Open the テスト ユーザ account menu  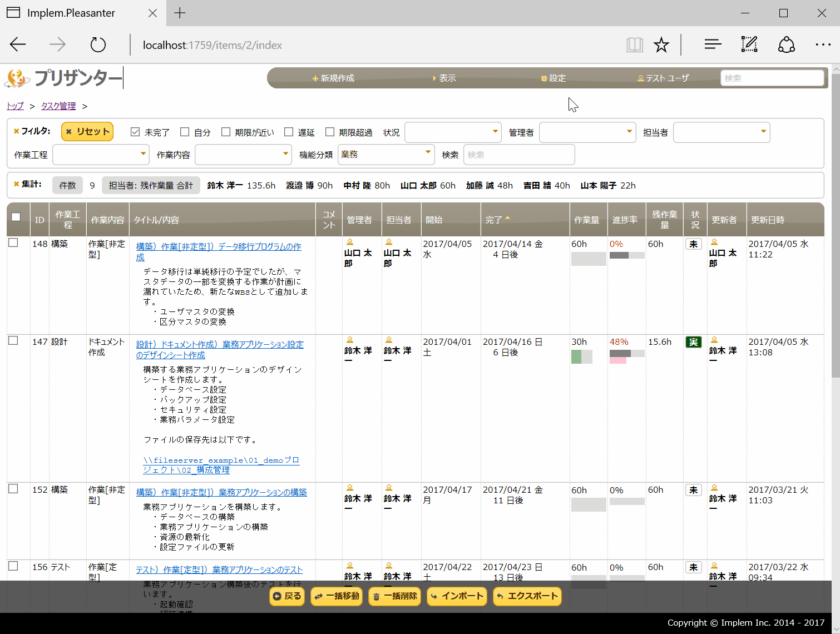(663, 78)
